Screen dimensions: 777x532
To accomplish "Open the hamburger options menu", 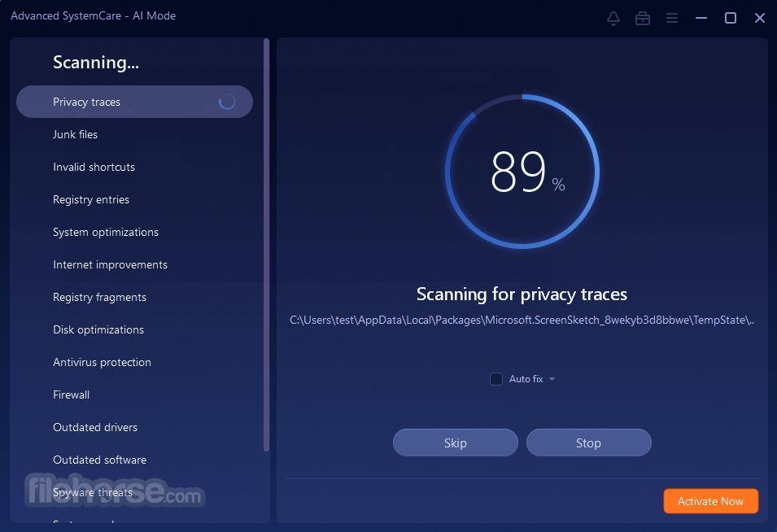I will pos(672,19).
